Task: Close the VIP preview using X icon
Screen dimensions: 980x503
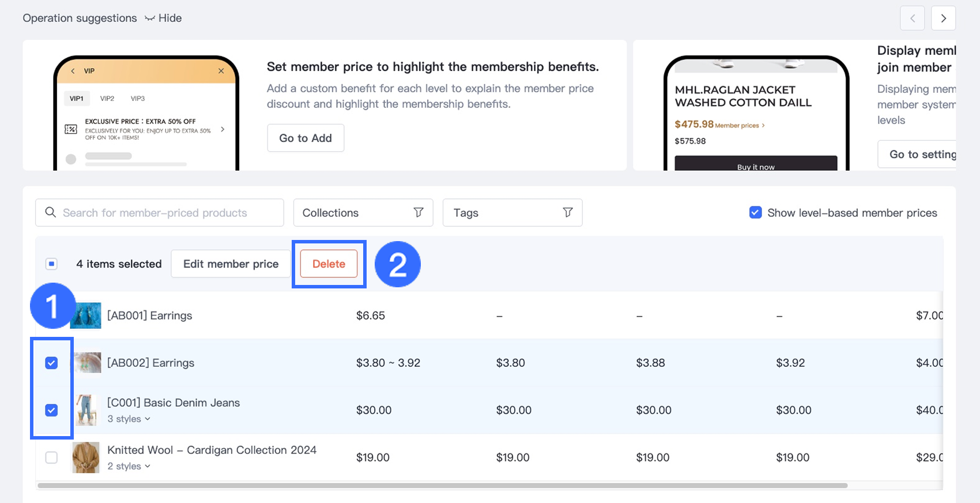Action: coord(221,71)
